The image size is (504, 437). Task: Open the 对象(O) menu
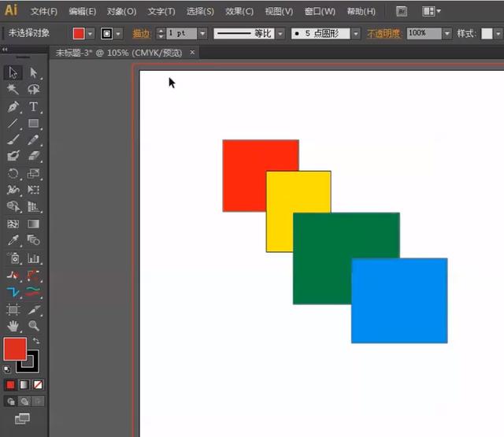click(x=121, y=12)
